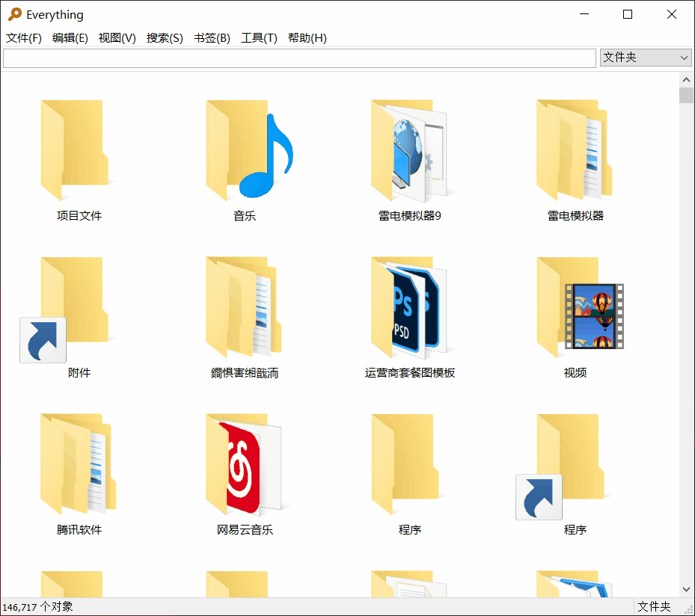
Task: Focus the search input field
Action: pos(299,58)
